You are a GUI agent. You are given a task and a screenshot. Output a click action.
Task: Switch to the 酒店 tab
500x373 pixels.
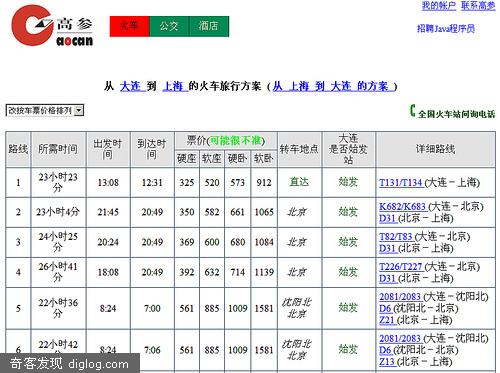209,26
